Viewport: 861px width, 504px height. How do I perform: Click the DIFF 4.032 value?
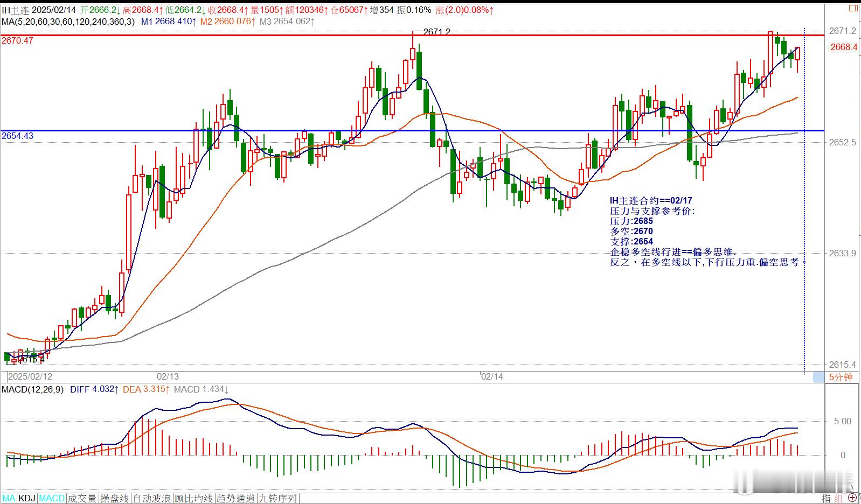(94, 389)
